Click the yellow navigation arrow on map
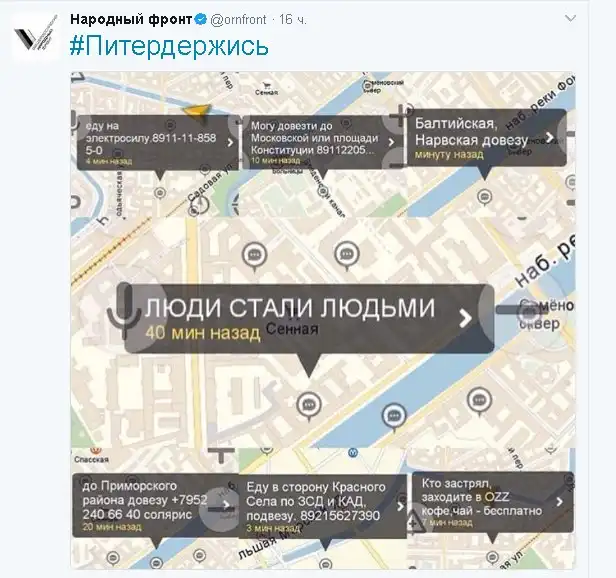Viewport: 616px width, 578px height. tap(199, 112)
